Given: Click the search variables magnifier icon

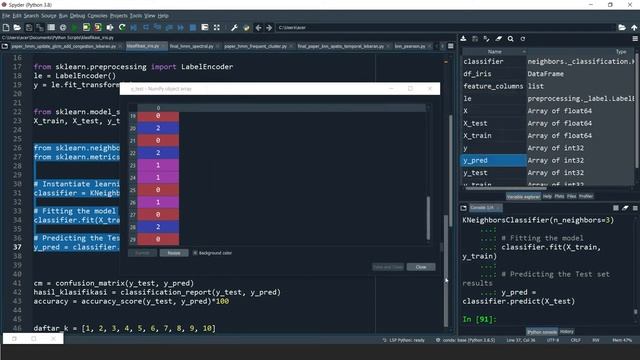Looking at the screenshot, I should point(511,39).
